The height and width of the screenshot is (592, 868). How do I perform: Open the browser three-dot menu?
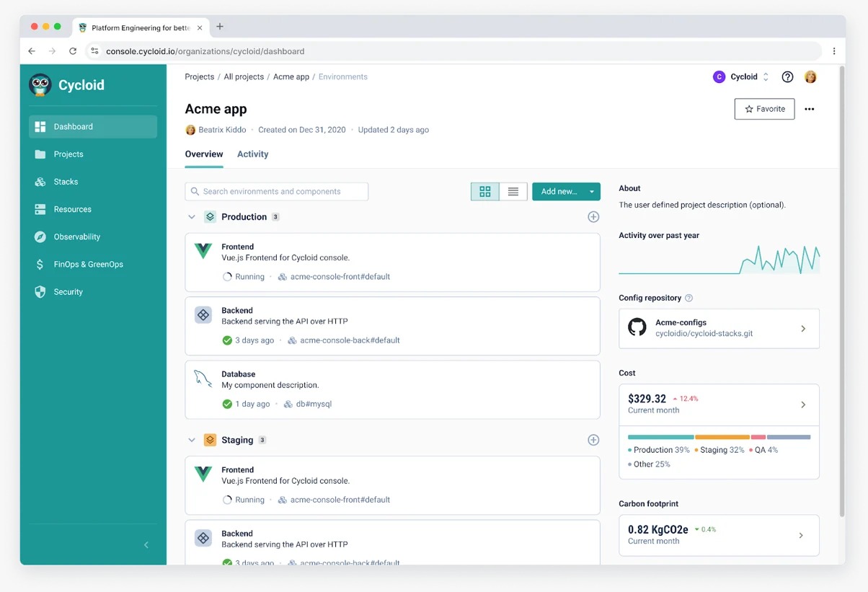click(834, 51)
